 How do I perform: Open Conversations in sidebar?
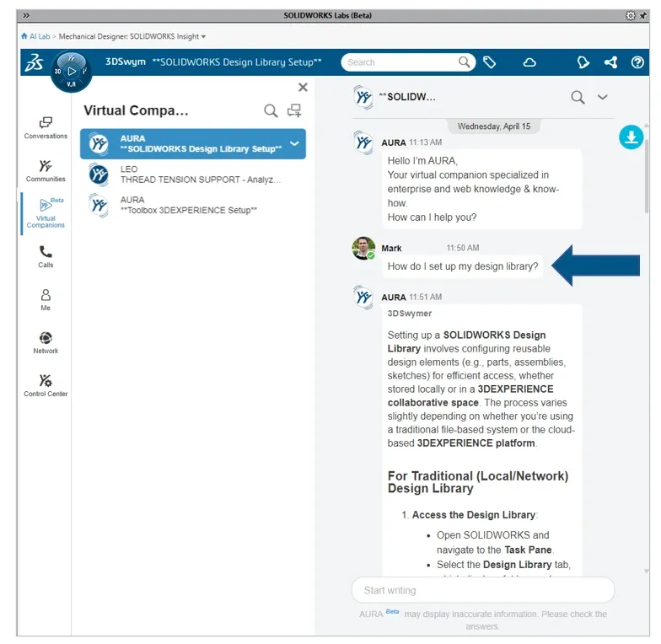(46, 128)
